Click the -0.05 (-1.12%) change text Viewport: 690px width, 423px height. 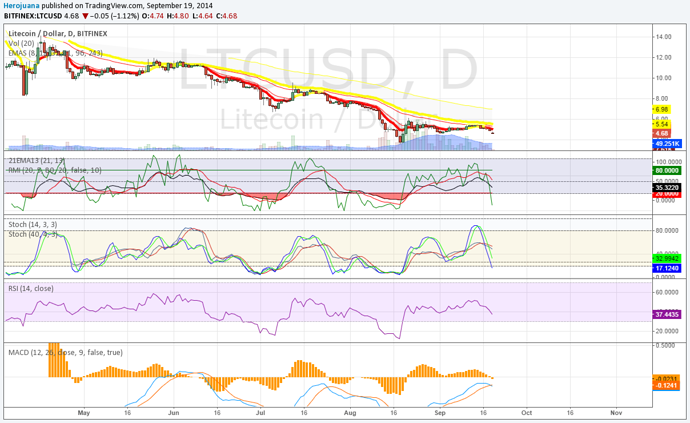[x=115, y=16]
